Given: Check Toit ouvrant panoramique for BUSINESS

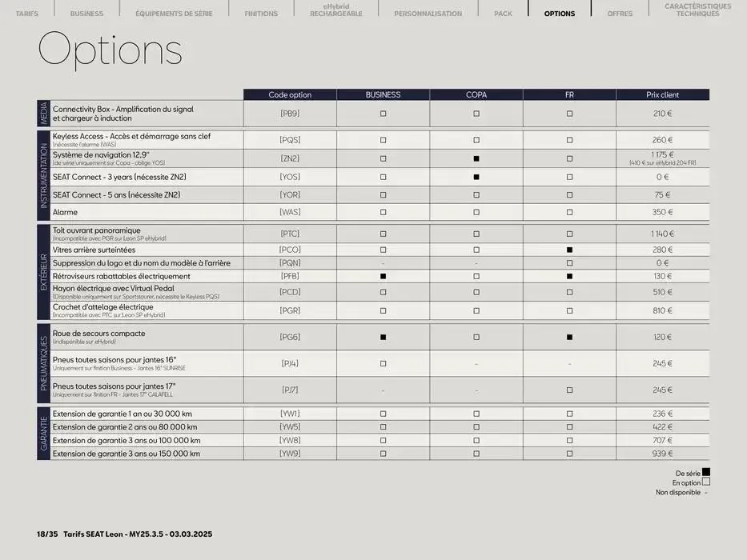Looking at the screenshot, I should (383, 233).
